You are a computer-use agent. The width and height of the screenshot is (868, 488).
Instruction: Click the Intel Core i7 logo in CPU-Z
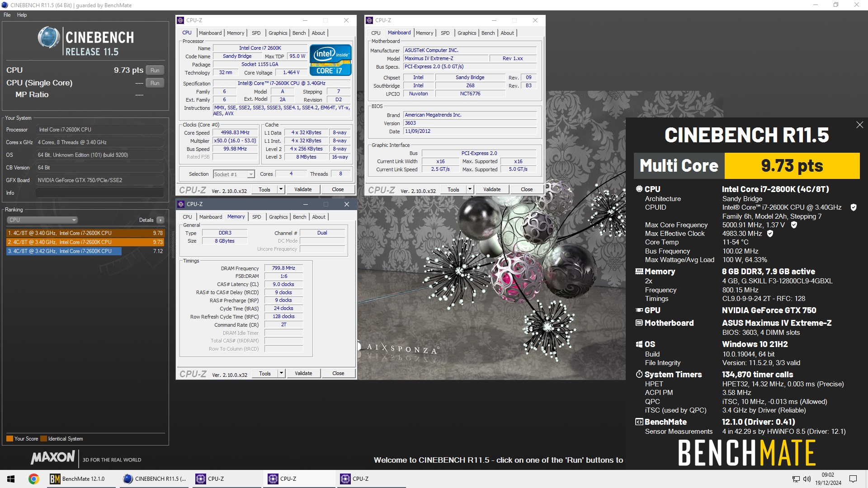click(x=330, y=60)
